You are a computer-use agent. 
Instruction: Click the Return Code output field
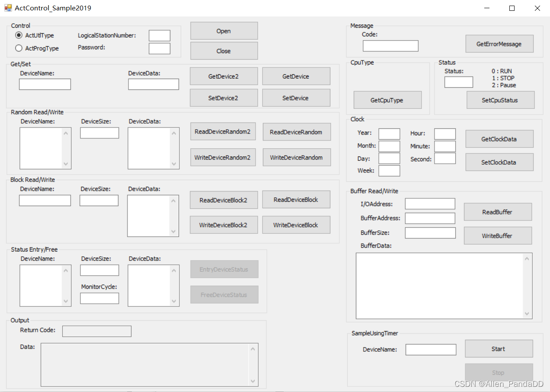(97, 331)
